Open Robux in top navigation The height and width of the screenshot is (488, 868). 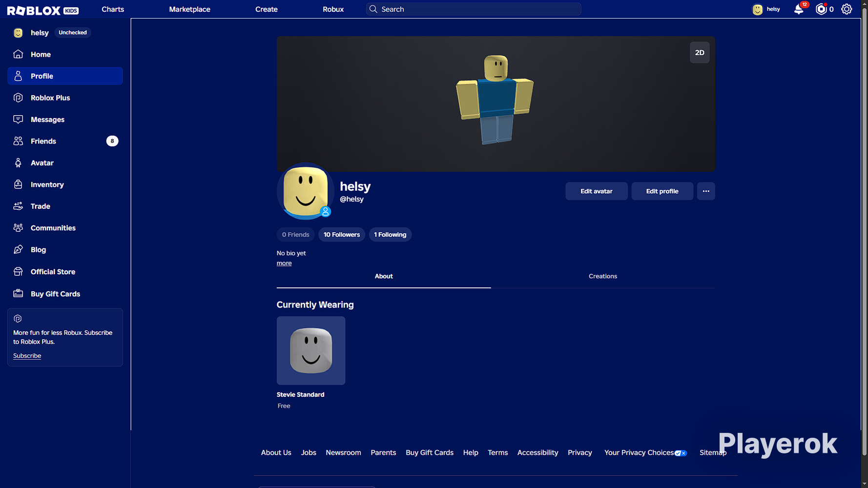coord(333,9)
